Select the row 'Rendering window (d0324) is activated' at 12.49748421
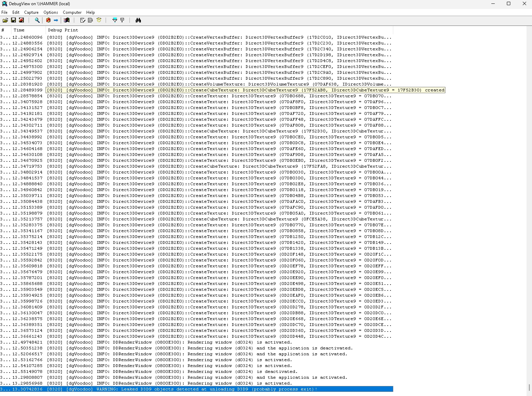 (x=196, y=342)
